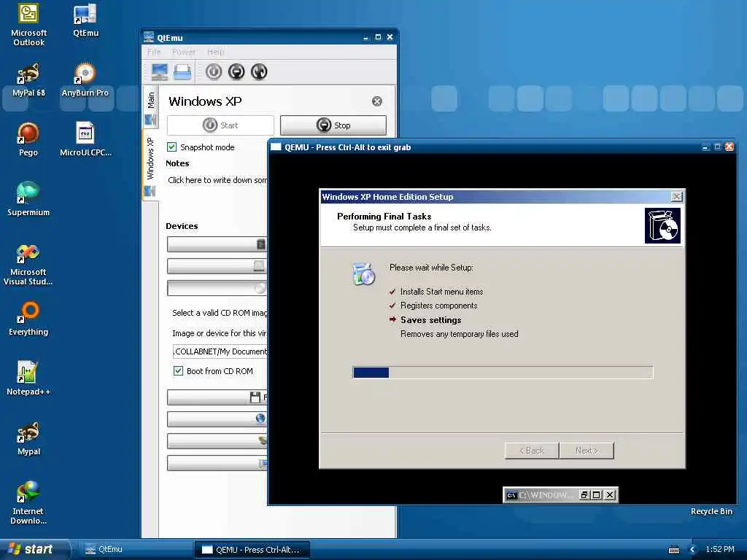Toggle the Boot from CD ROM checkbox
This screenshot has width=747, height=560.
[x=178, y=371]
